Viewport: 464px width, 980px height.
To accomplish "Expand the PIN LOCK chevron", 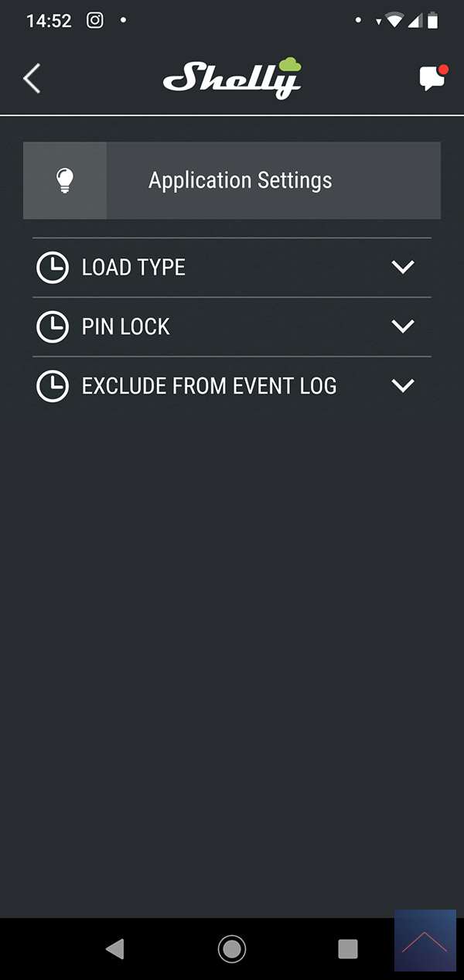I will [403, 327].
